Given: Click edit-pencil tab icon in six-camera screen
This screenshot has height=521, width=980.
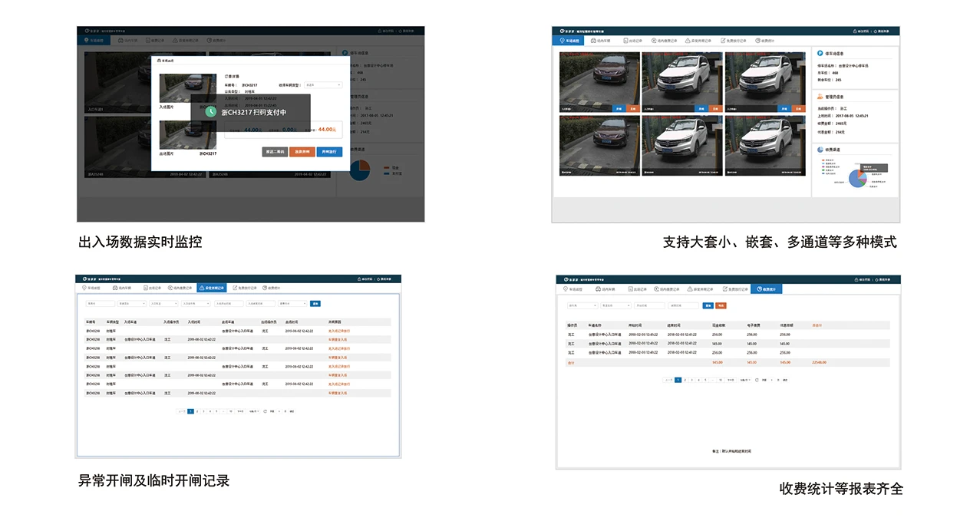Looking at the screenshot, I should click(723, 40).
